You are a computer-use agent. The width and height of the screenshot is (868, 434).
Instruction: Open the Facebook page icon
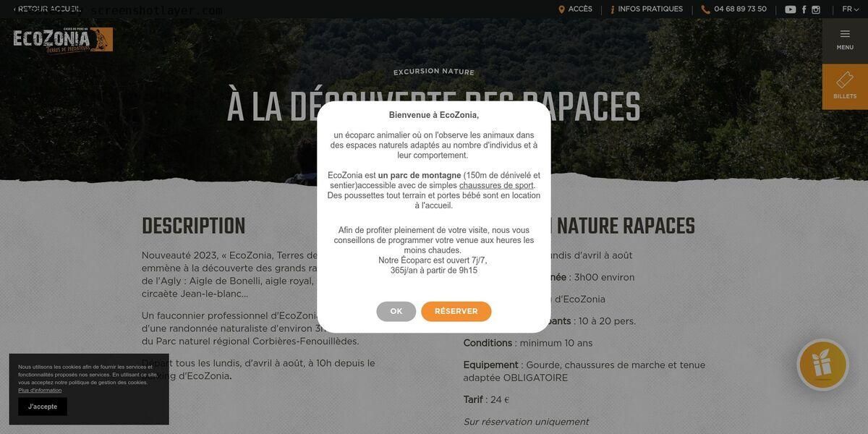(x=804, y=9)
